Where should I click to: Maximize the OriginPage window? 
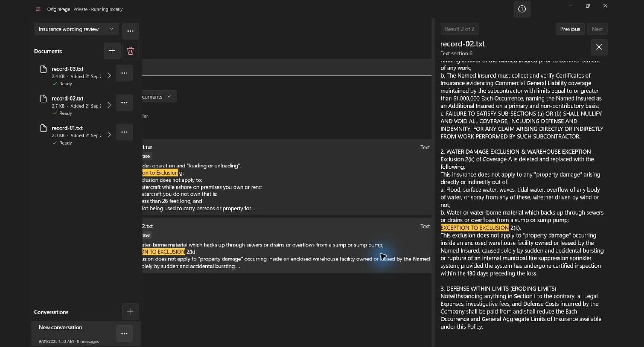point(588,6)
